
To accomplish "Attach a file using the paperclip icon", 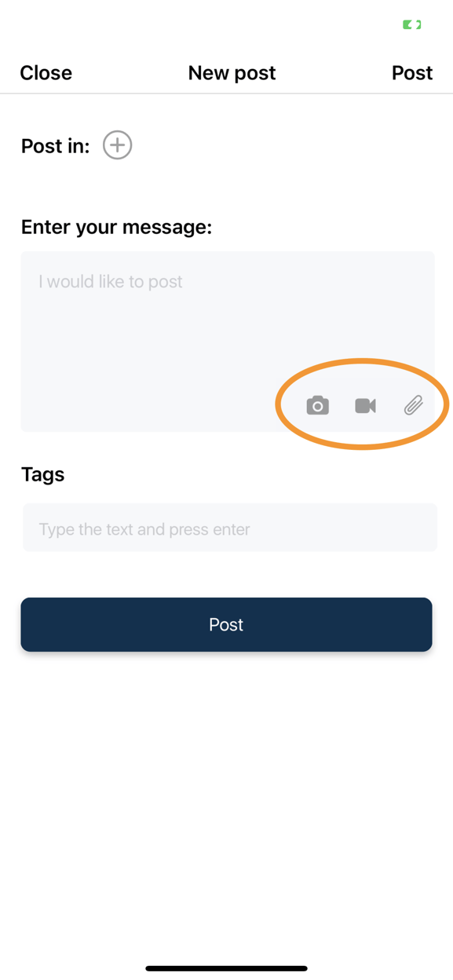I will (x=413, y=405).
